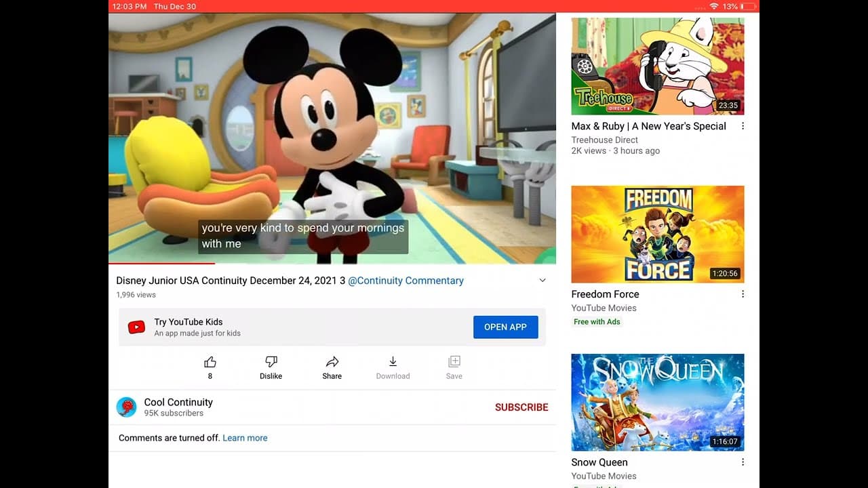Open Max & Ruby New Year's Special thumbnail
Image resolution: width=868 pixels, height=488 pixels.
tap(658, 66)
